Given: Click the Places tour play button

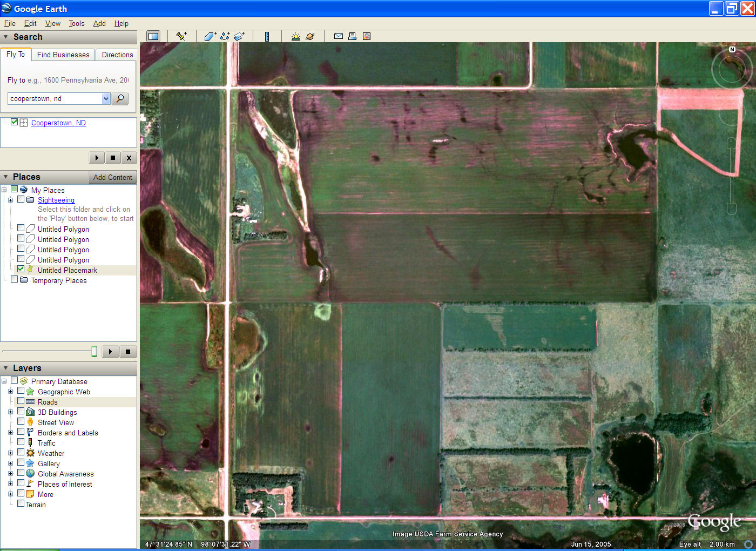Looking at the screenshot, I should tap(110, 352).
